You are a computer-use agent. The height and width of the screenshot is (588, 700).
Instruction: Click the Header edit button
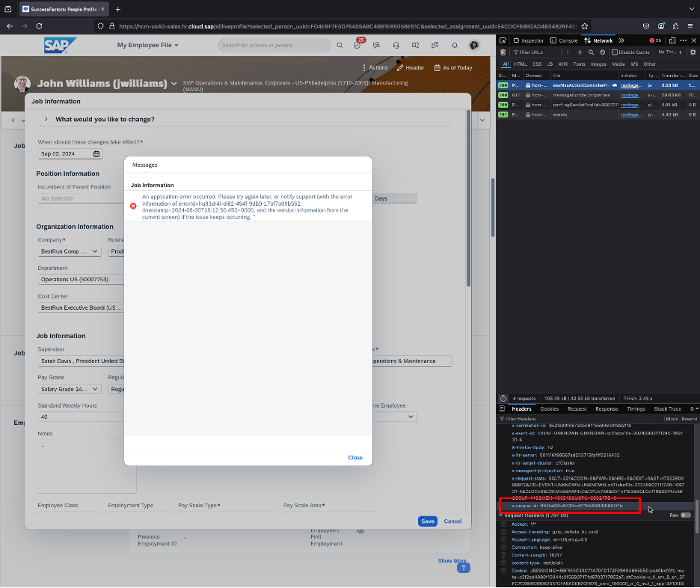(411, 68)
